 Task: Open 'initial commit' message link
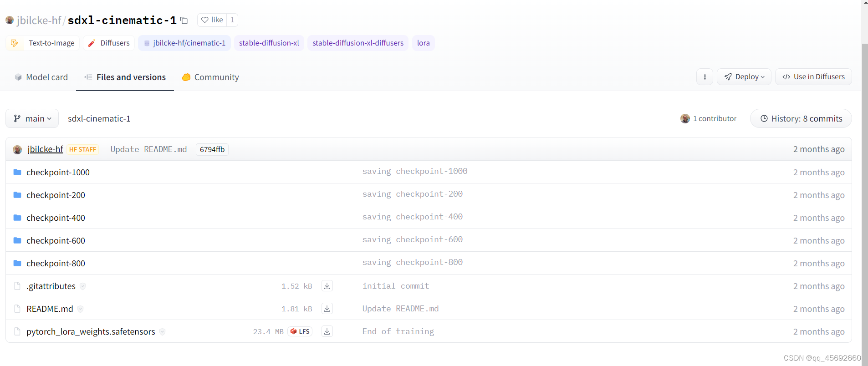396,286
